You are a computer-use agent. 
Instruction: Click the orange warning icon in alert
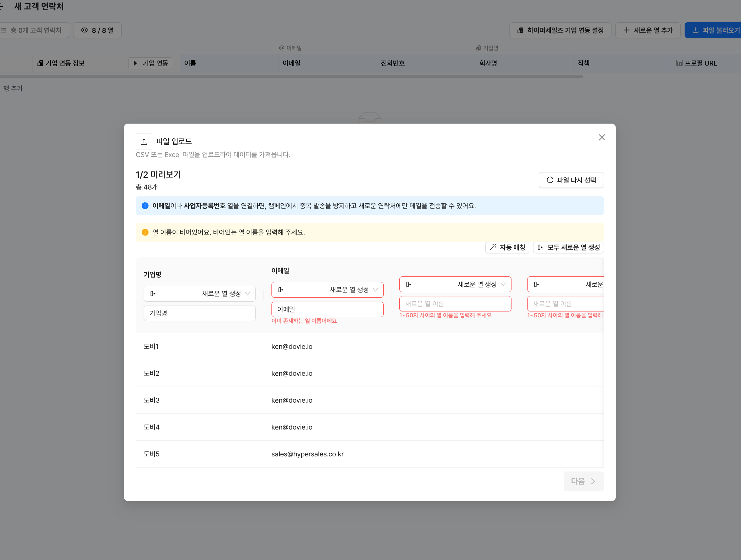point(145,232)
